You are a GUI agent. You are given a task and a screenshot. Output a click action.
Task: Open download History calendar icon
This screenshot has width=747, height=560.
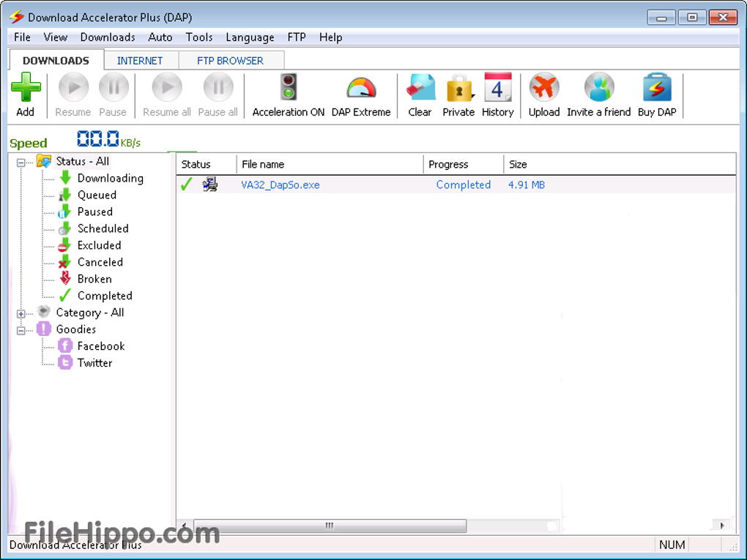(498, 89)
